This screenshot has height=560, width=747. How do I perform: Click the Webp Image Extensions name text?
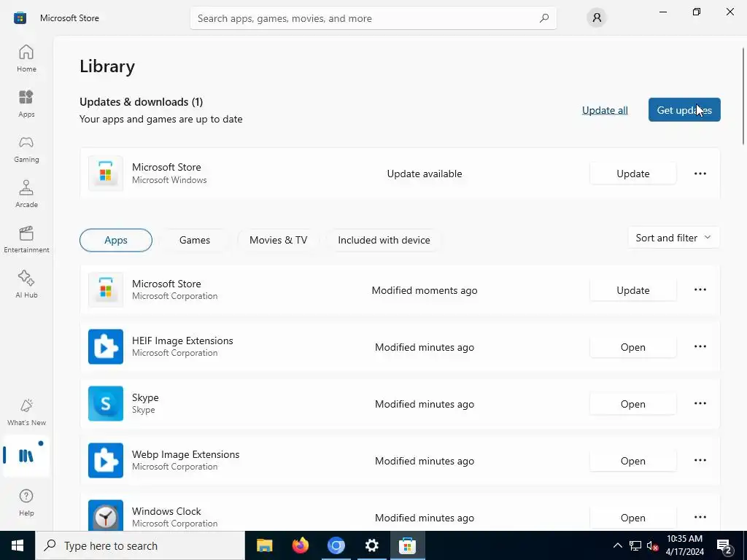point(186,454)
